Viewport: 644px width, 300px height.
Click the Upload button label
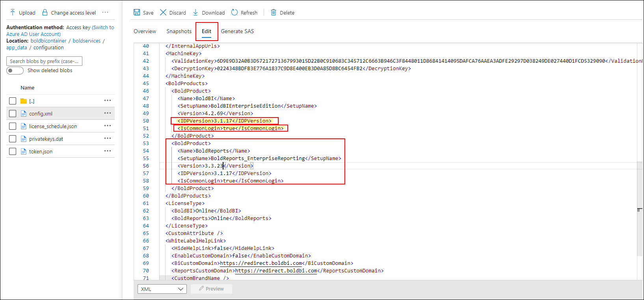point(27,13)
